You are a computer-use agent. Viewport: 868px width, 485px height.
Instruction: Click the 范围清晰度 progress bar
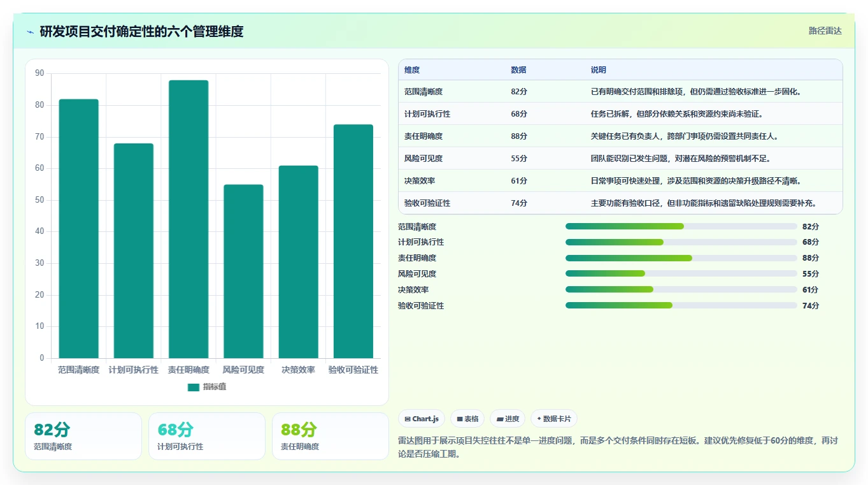point(681,226)
